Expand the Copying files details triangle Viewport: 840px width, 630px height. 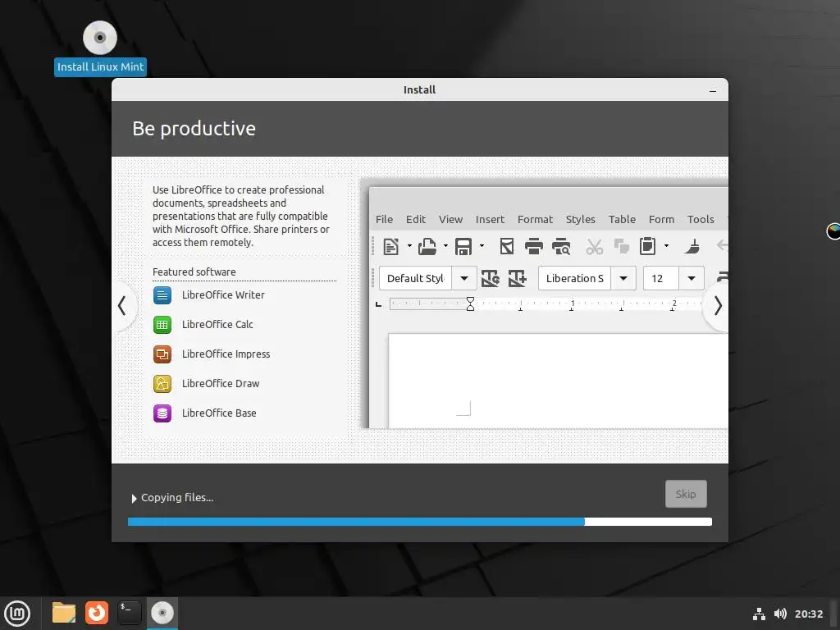134,498
